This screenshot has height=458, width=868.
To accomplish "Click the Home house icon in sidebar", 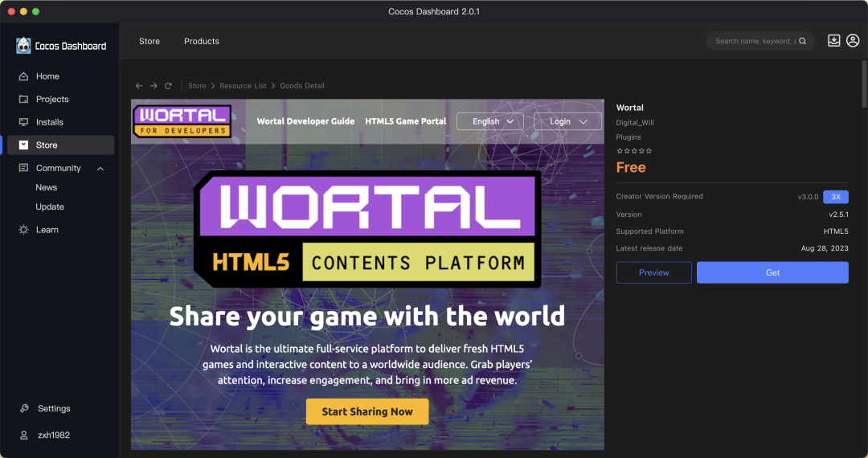I will (x=23, y=76).
